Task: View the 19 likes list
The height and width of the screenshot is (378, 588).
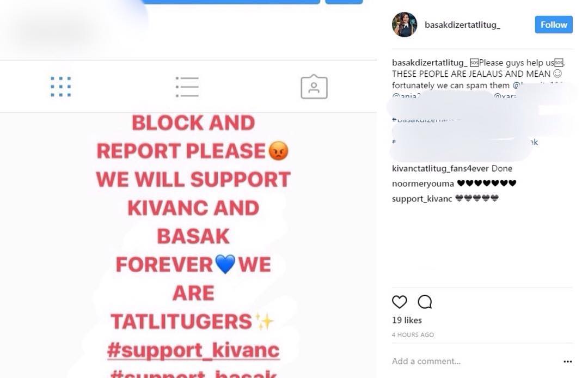Action: 407,320
